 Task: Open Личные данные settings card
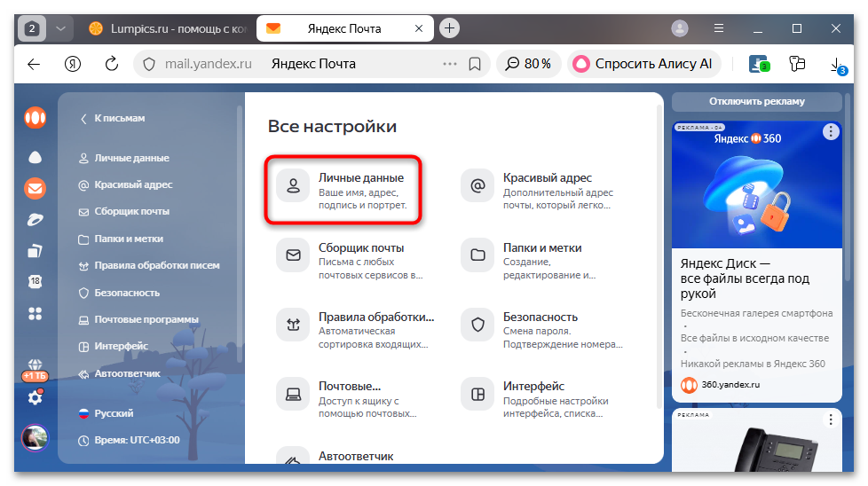(343, 190)
